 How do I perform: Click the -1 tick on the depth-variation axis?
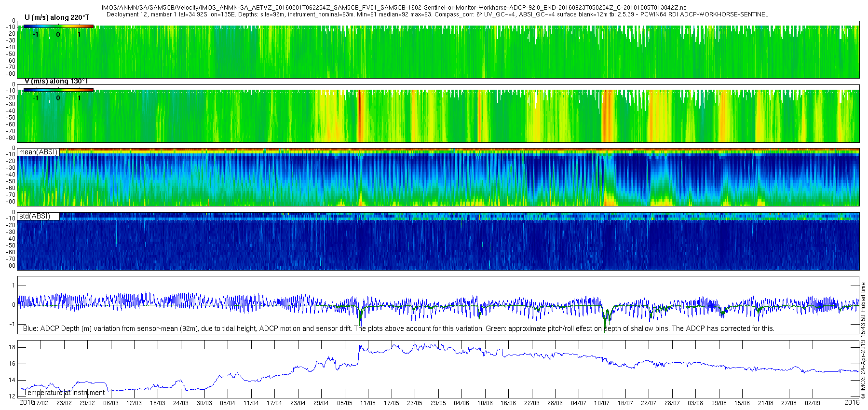point(13,324)
